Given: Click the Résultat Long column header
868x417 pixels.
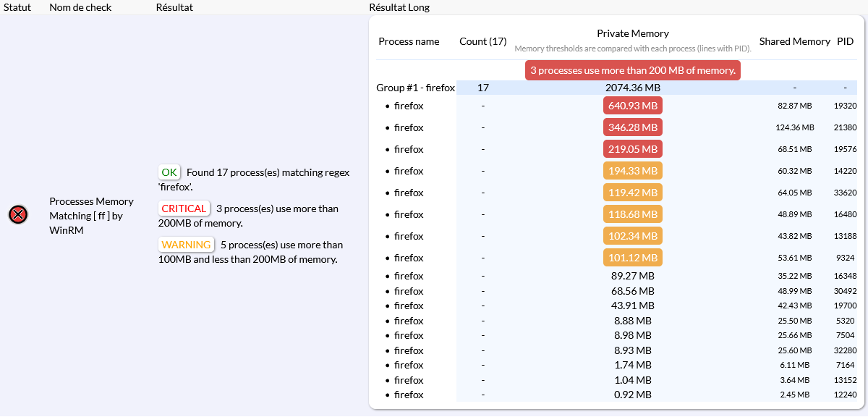Looking at the screenshot, I should tap(399, 7).
